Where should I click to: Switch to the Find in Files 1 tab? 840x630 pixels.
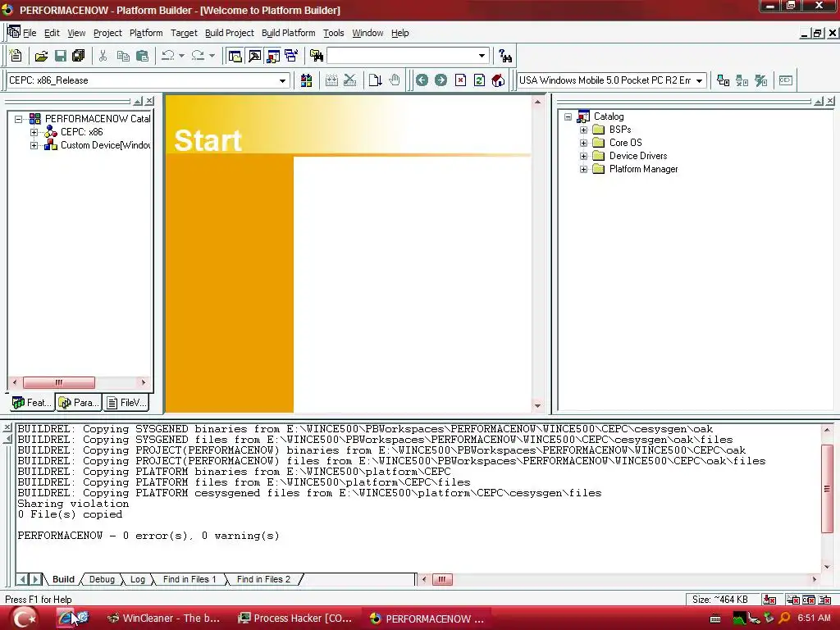point(189,580)
